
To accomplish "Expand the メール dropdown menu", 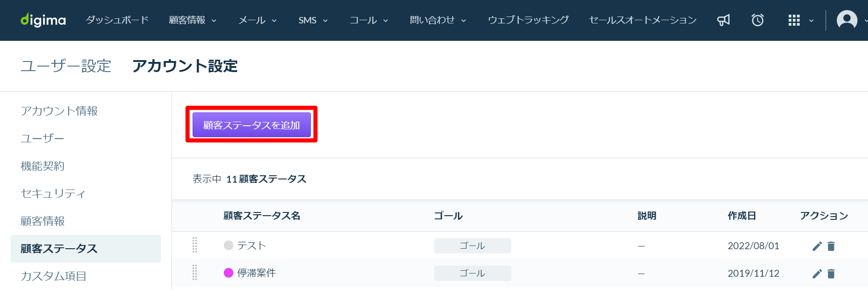I will pyautogui.click(x=258, y=20).
